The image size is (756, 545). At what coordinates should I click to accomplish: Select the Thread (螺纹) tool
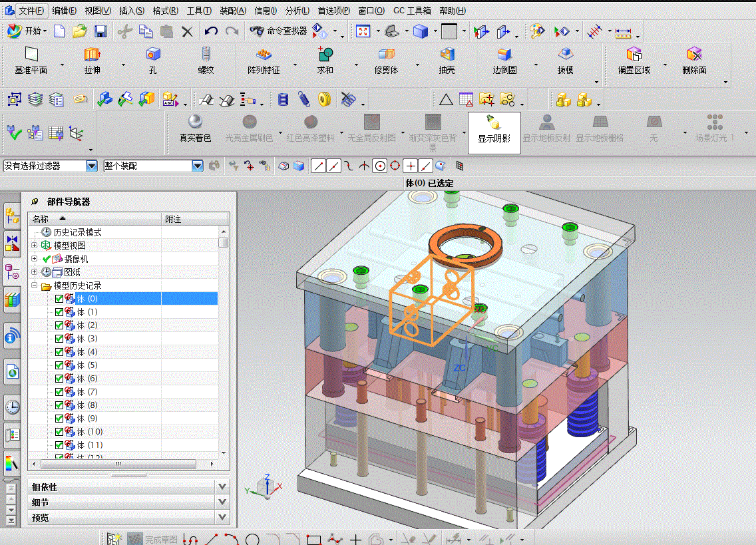pyautogui.click(x=206, y=61)
